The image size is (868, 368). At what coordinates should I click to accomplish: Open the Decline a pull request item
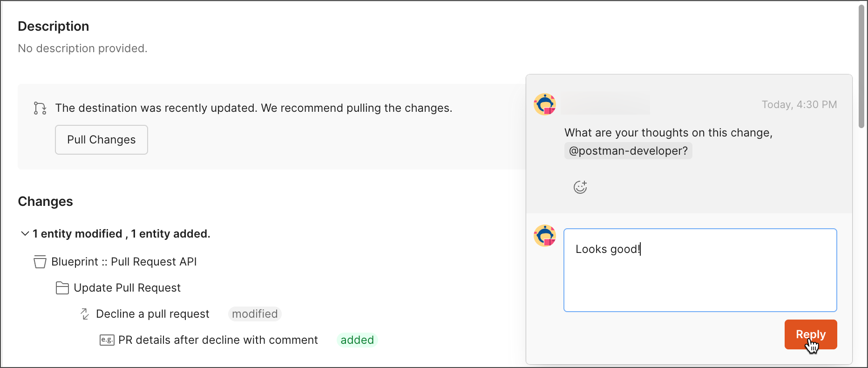(152, 314)
